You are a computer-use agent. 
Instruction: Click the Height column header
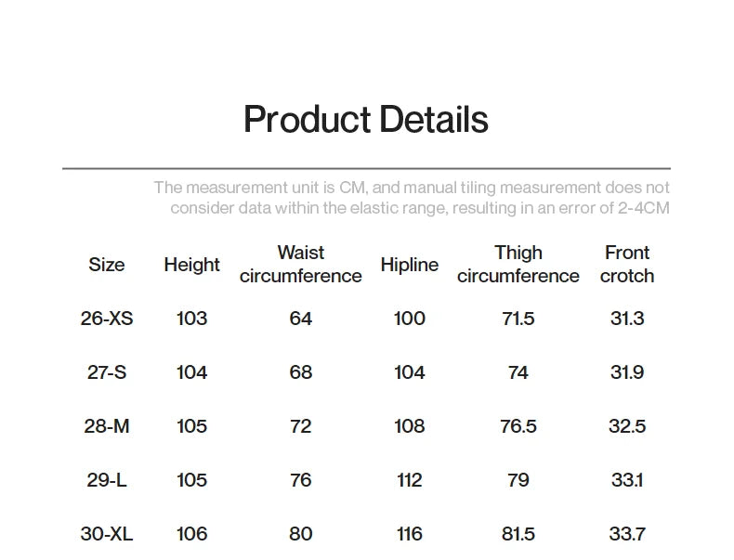tap(191, 265)
